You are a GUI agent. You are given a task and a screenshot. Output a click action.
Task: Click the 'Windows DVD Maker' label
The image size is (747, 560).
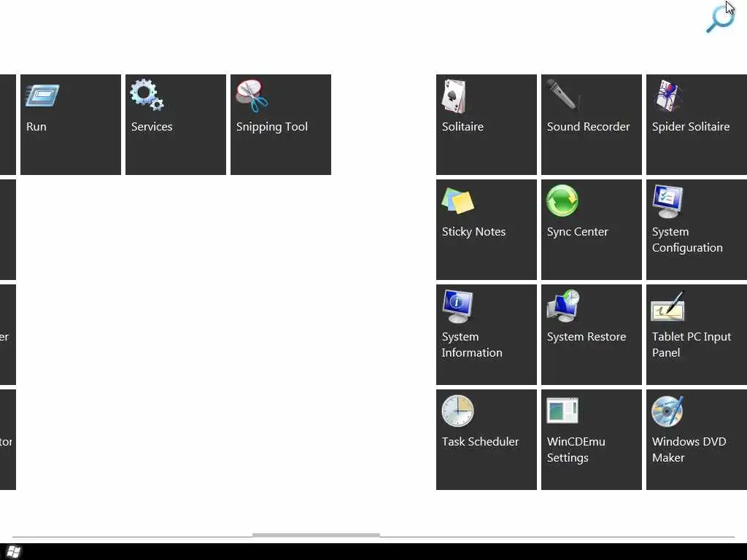coord(689,449)
